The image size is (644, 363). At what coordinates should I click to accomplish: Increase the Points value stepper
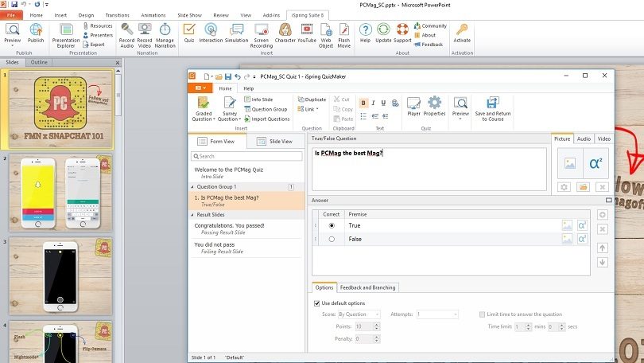point(377,324)
